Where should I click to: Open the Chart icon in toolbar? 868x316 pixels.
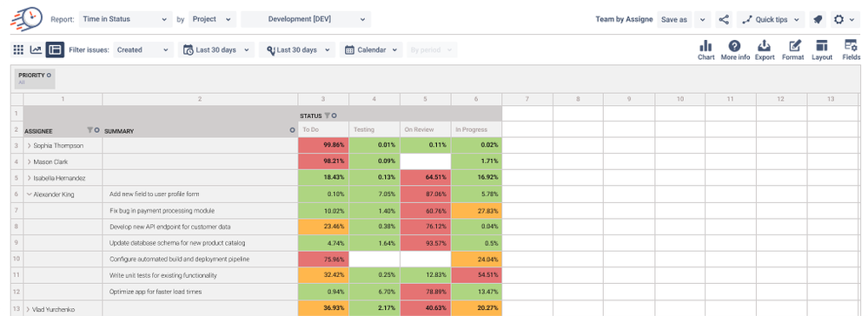coord(706,46)
